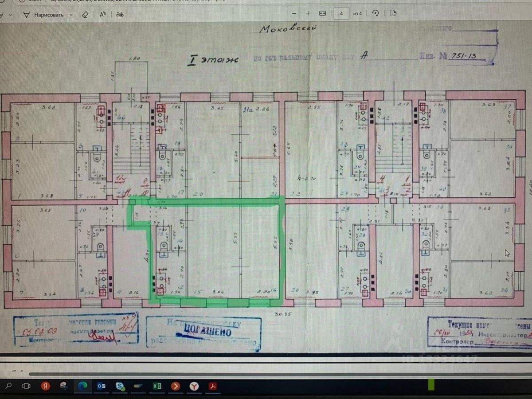The width and height of the screenshot is (532, 399).
Task: Zoom in with the plus button
Action: [308, 13]
